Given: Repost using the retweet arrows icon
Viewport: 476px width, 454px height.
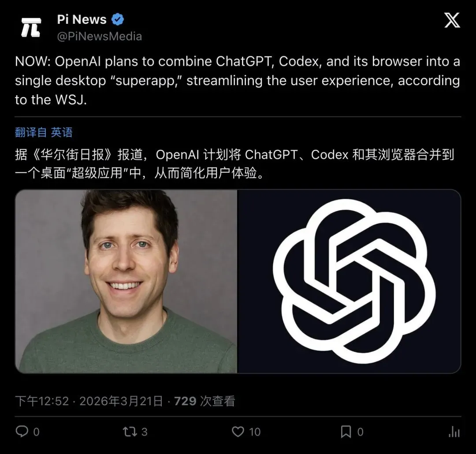Looking at the screenshot, I should (x=130, y=432).
